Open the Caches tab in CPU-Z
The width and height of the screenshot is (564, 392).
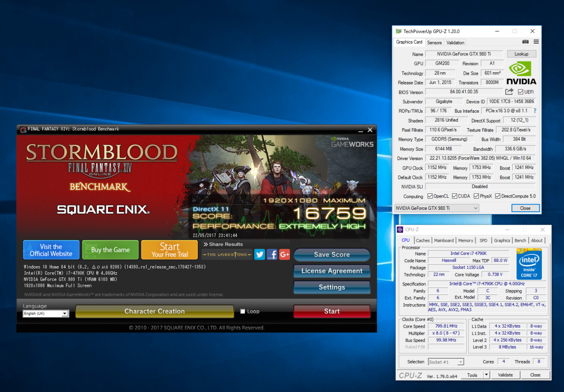pos(423,240)
